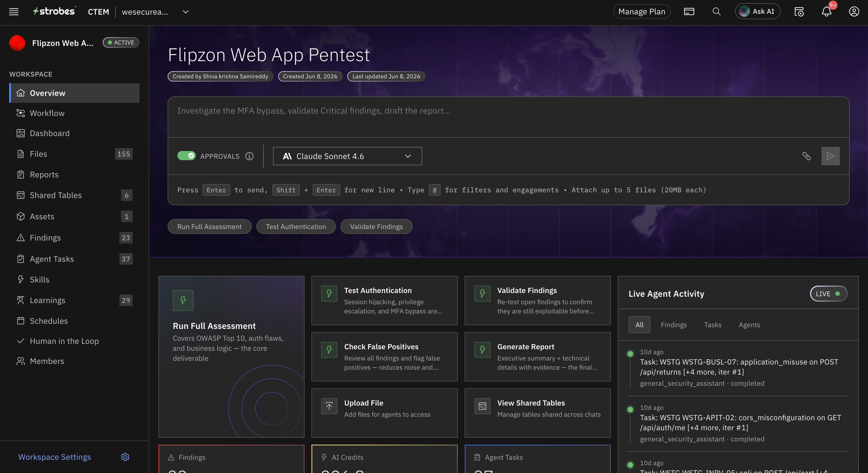This screenshot has height=473, width=868.
Task: Open Assets in the sidebar
Action: pos(74,216)
